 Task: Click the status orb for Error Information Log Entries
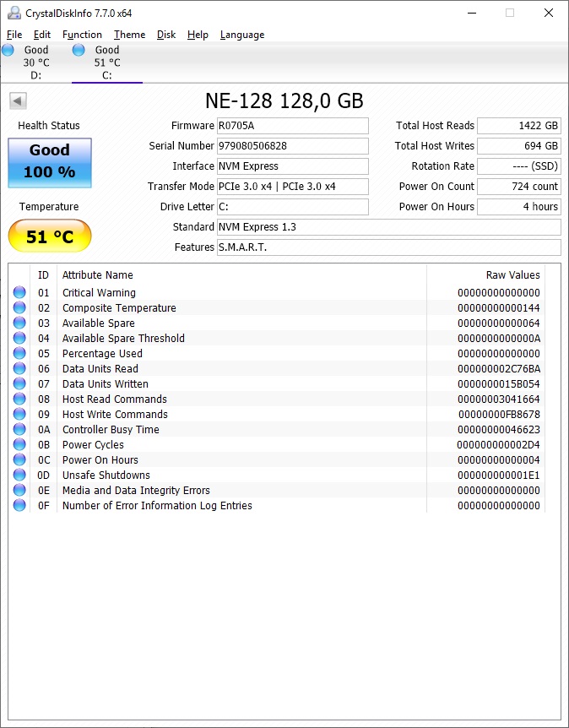click(19, 505)
